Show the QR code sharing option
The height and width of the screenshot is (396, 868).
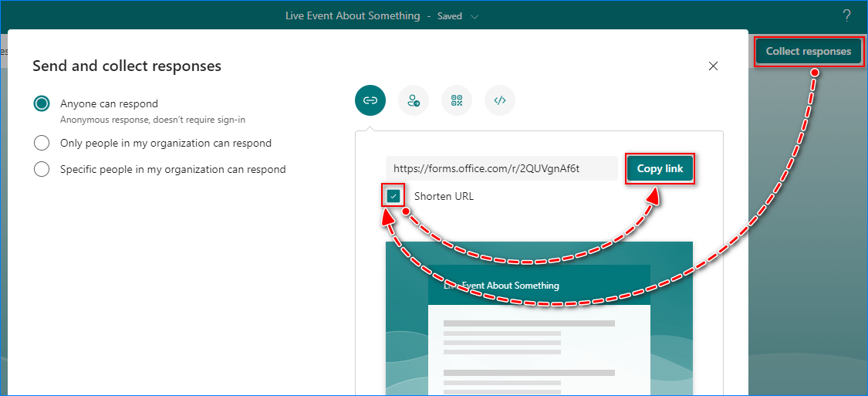[x=457, y=100]
